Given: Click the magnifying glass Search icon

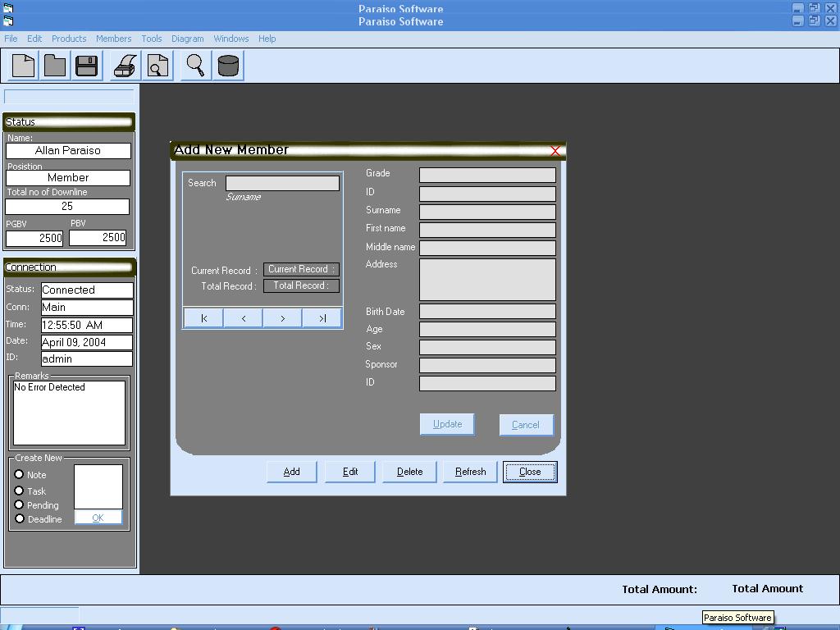Looking at the screenshot, I should 195,66.
